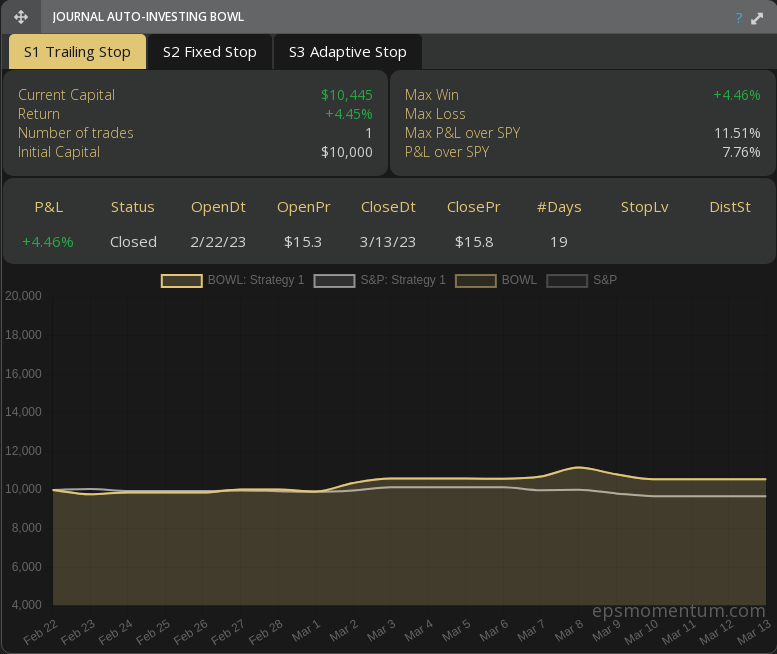Click the OpenPr column header
Screen dimensions: 777x654
tap(303, 207)
